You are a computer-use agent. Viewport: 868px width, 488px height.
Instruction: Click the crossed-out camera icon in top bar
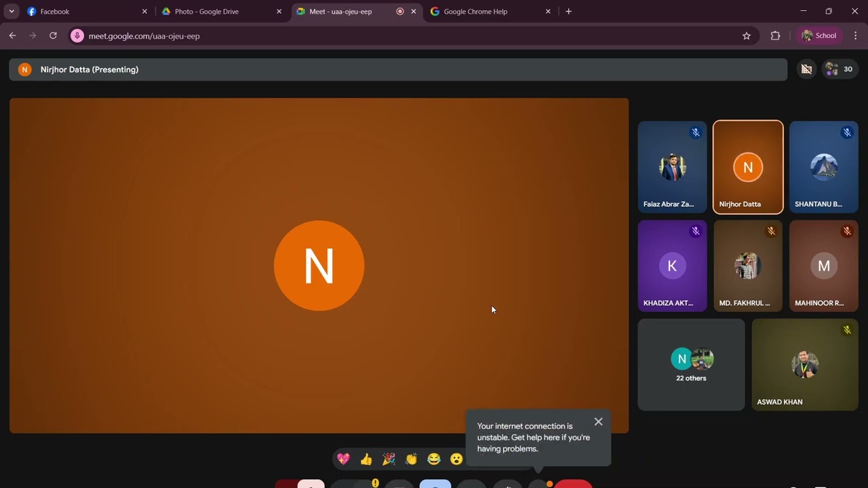coord(806,69)
